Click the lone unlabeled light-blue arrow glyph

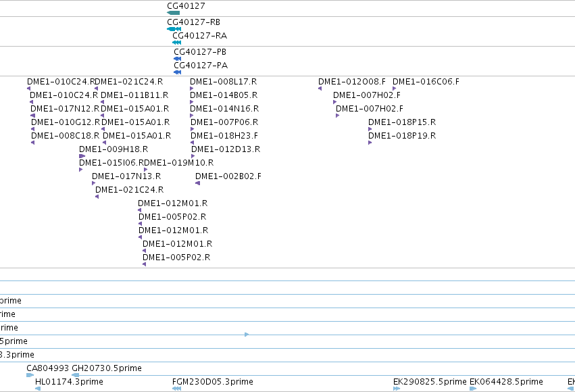[247, 335]
